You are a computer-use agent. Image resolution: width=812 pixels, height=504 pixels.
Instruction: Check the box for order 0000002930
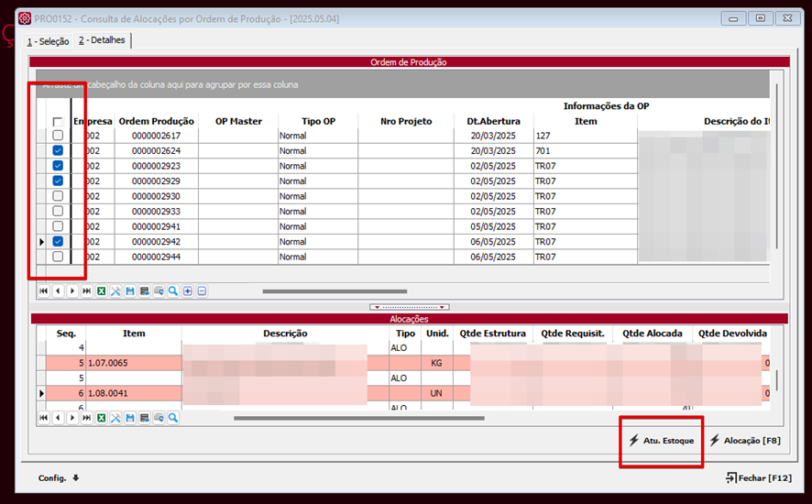tap(58, 196)
